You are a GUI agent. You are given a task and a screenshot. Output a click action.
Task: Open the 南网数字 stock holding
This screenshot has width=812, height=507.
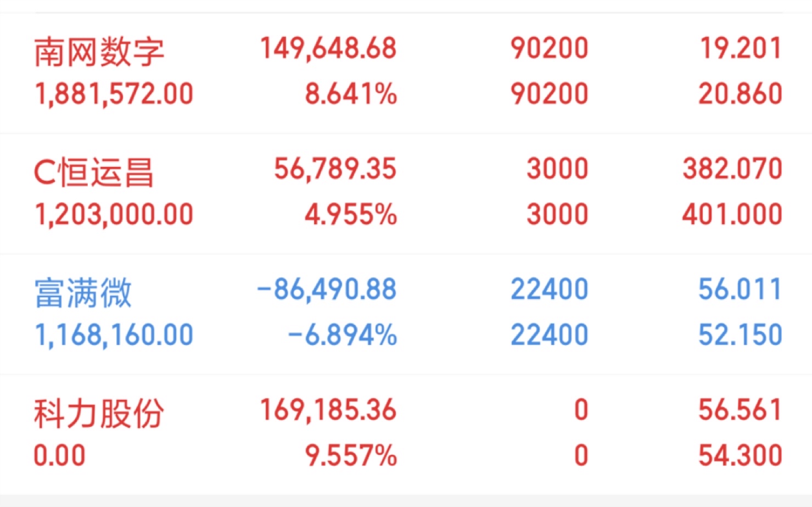click(x=99, y=52)
